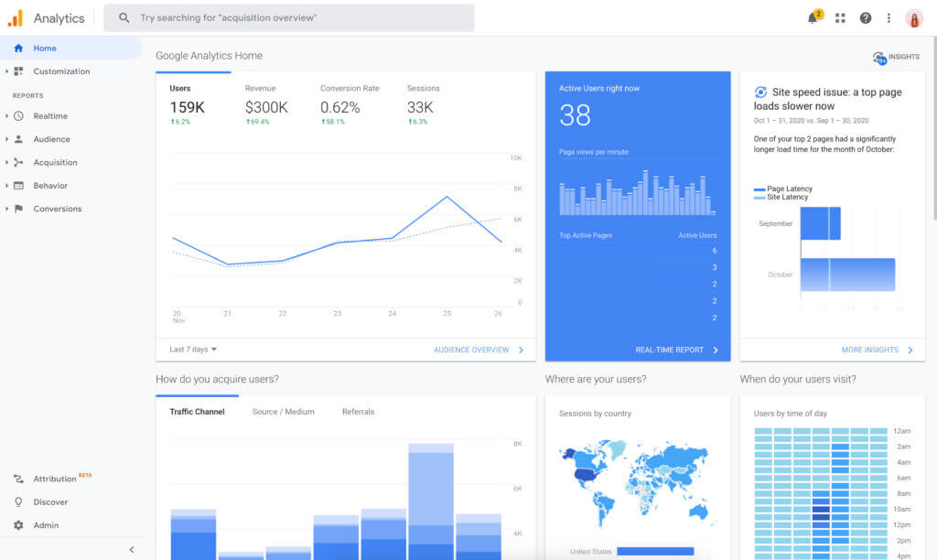
Task: Click the active users count 38
Action: (x=575, y=115)
